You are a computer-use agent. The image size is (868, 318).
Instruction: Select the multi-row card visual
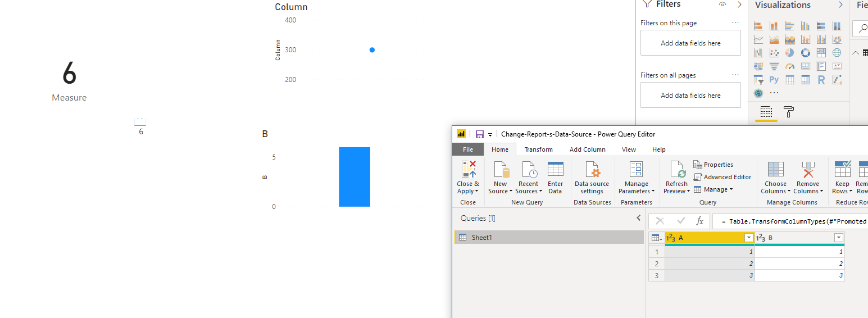point(821,66)
